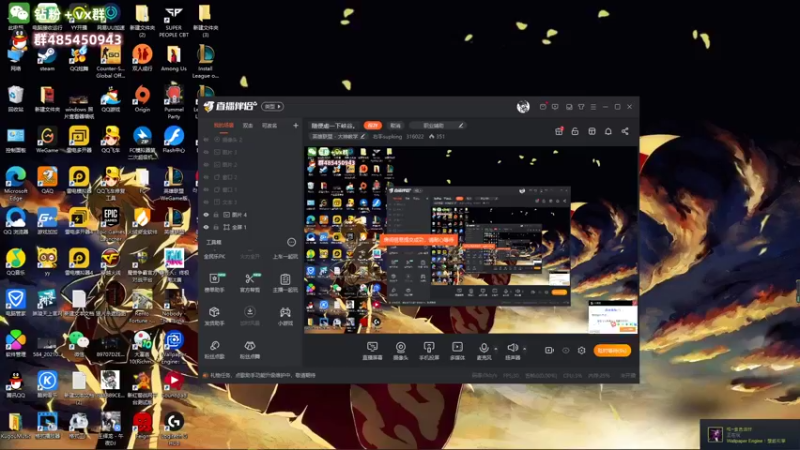Toggle visibility of the 窗口 1 source
This screenshot has width=800, height=450.
point(206,189)
